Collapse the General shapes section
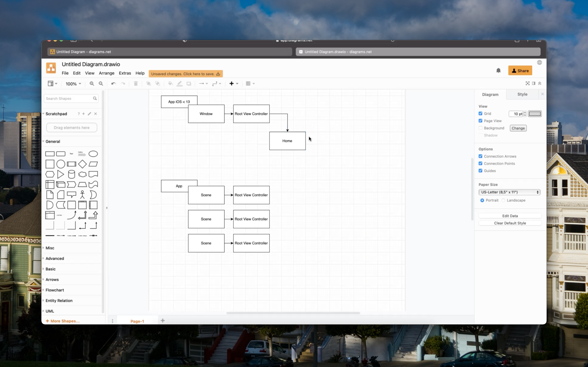Viewport: 588px width, 367px height. pyautogui.click(x=53, y=141)
